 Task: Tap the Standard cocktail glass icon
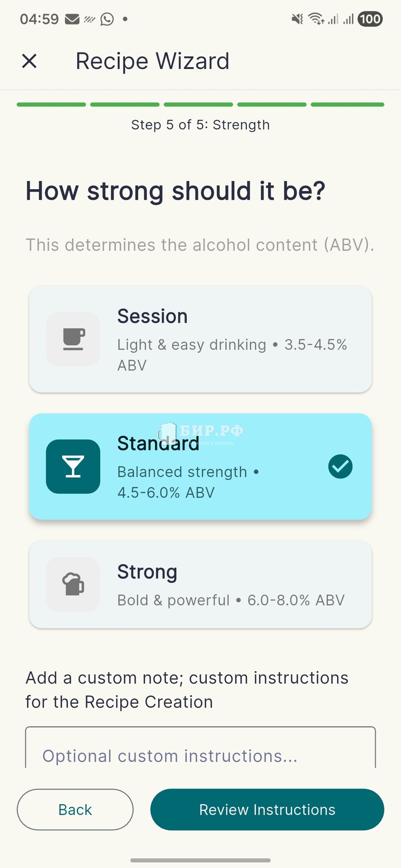73,467
